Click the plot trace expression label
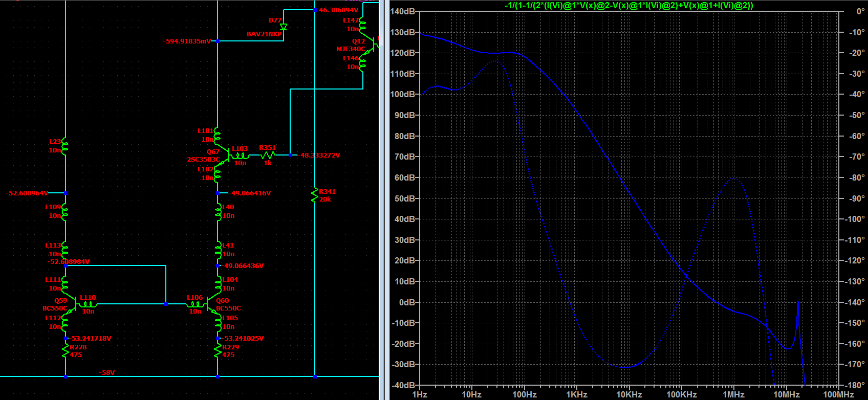 (x=629, y=5)
